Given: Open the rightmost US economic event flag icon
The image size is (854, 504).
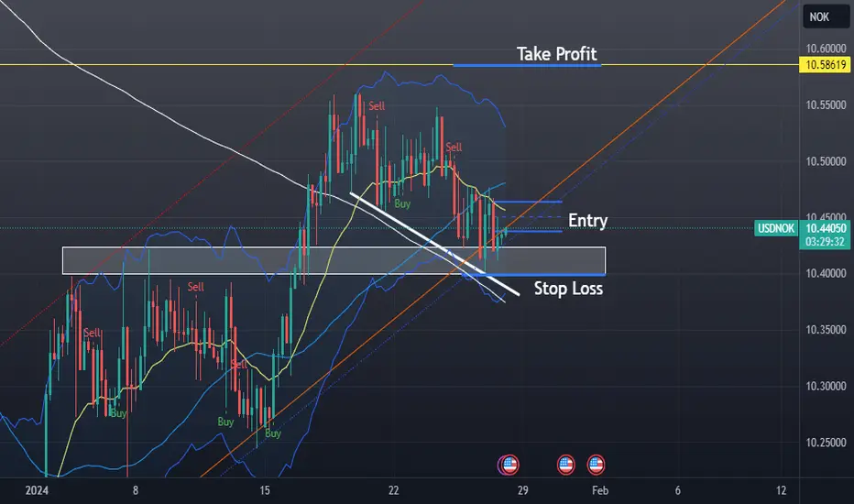Looking at the screenshot, I should tap(596, 465).
